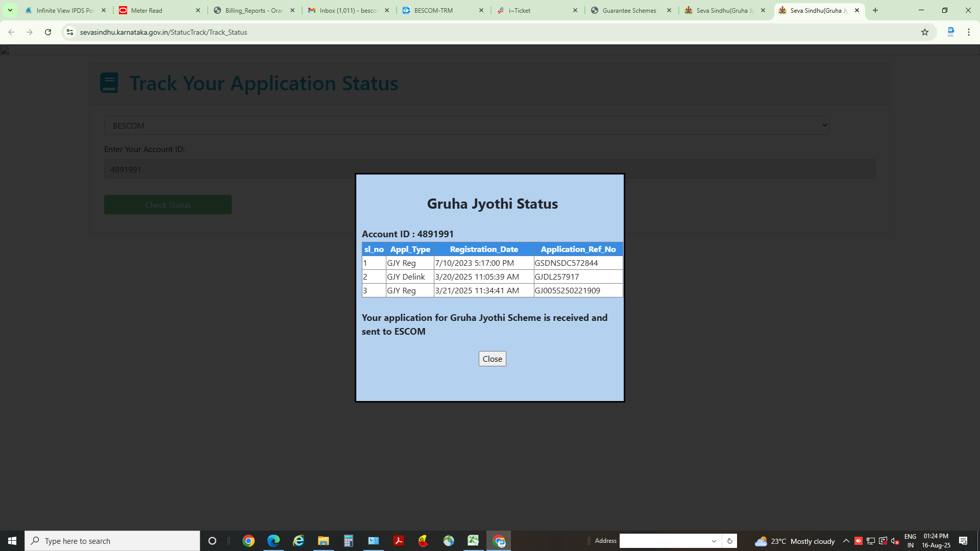
Task: Launch File Explorer from taskbar
Action: [x=323, y=541]
